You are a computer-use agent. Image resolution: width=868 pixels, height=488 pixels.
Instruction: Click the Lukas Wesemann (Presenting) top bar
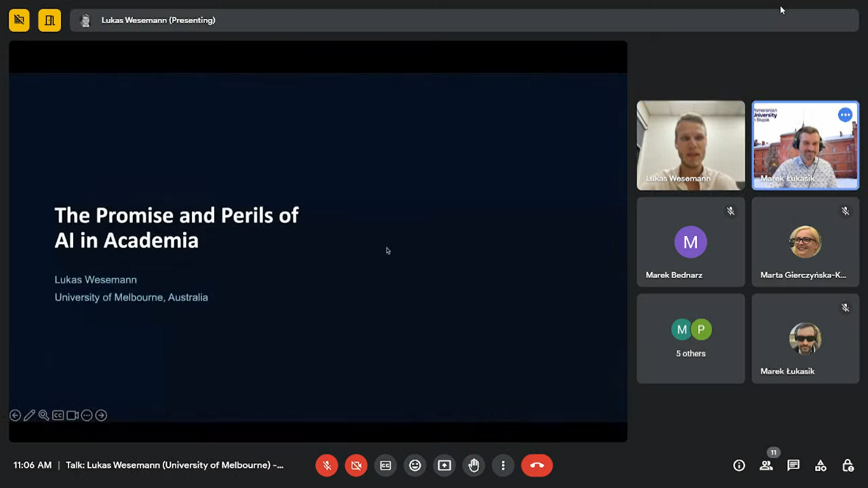tap(158, 20)
